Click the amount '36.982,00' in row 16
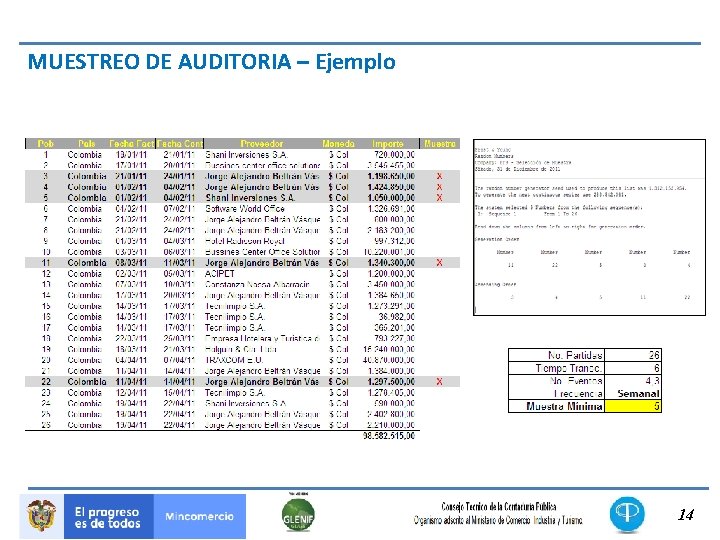The height and width of the screenshot is (540, 720). pyautogui.click(x=397, y=317)
